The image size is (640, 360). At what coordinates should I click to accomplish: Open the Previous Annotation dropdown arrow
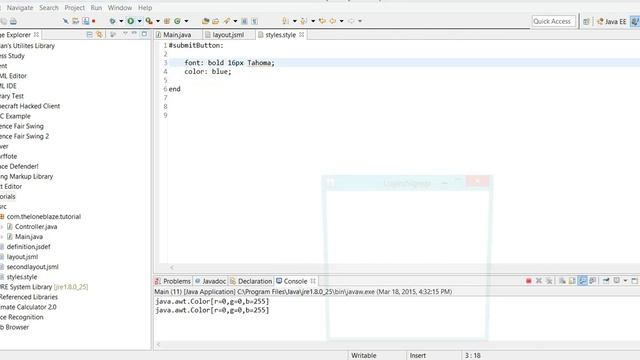click(x=313, y=21)
